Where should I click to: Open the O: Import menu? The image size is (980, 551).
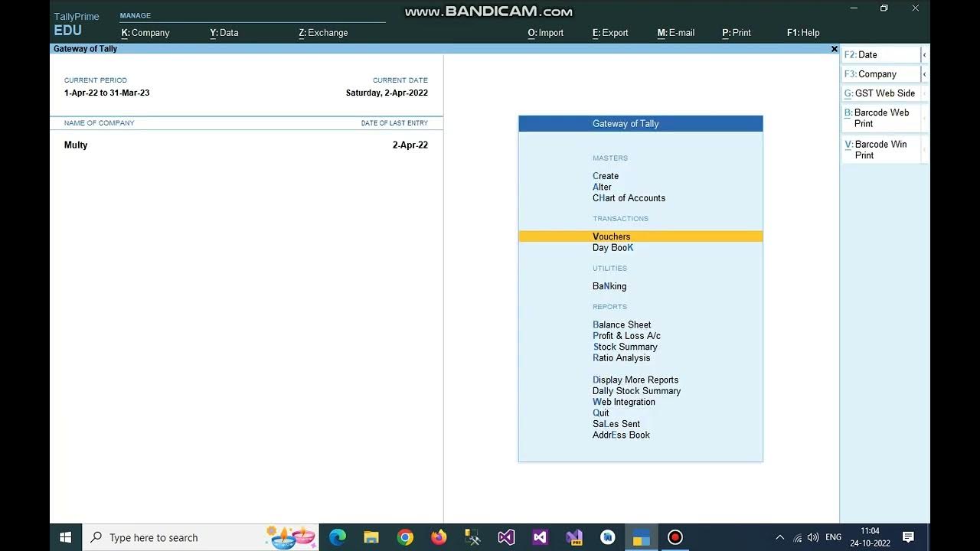point(545,33)
